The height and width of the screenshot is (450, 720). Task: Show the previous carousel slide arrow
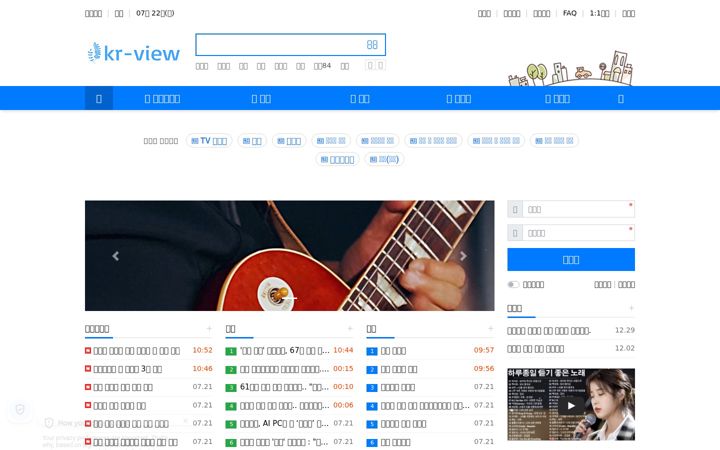point(116,256)
